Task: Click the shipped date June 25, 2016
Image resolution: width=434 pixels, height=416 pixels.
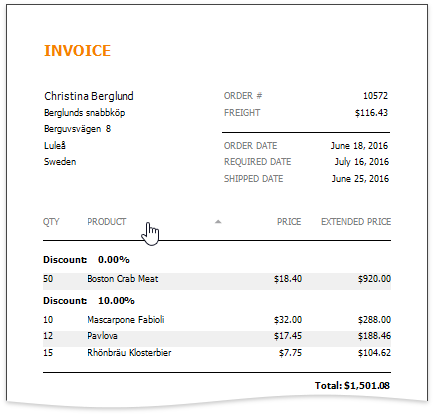Action: pyautogui.click(x=360, y=179)
